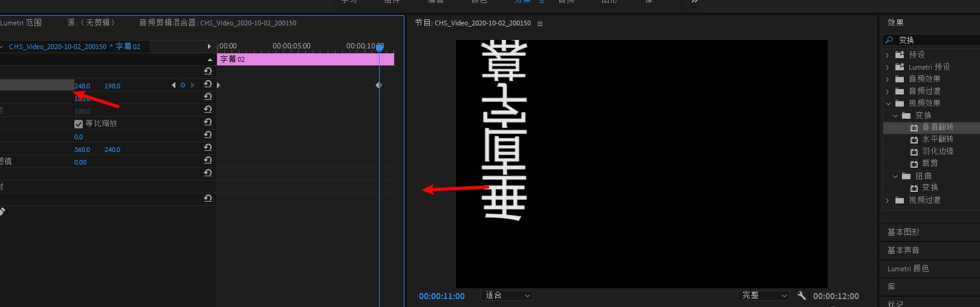Screen dimensions: 980x307
Task: Switch to the Lumetri 范围 tab
Action: [21, 23]
